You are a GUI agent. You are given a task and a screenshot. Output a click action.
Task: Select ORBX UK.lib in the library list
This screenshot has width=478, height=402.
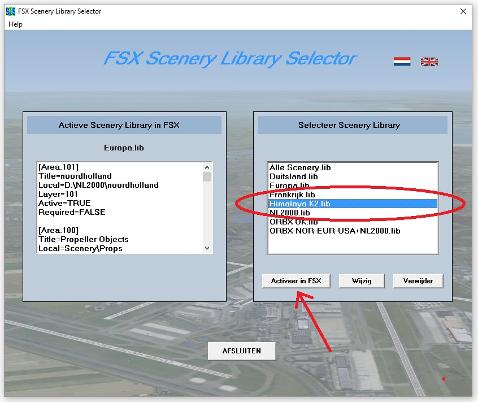[353, 222]
